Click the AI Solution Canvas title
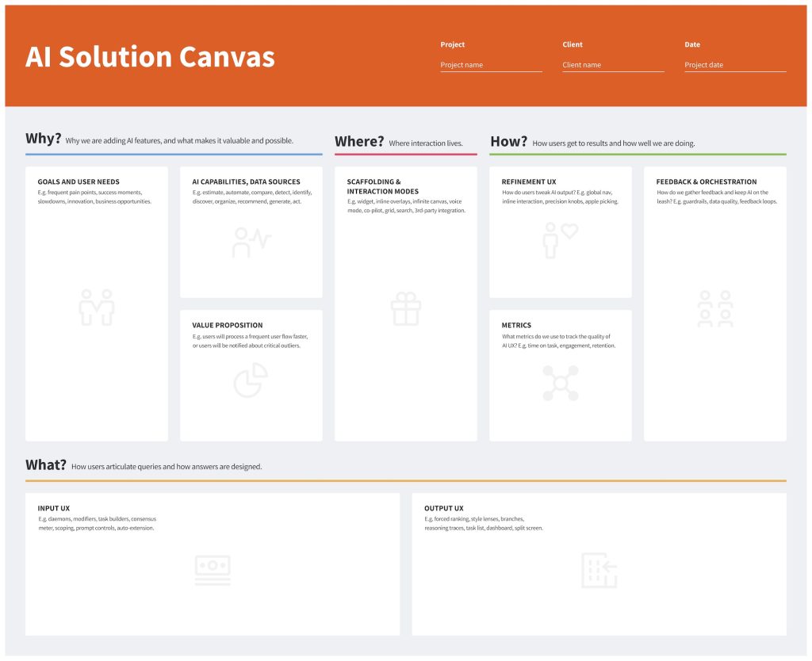The image size is (812, 661). [150, 56]
